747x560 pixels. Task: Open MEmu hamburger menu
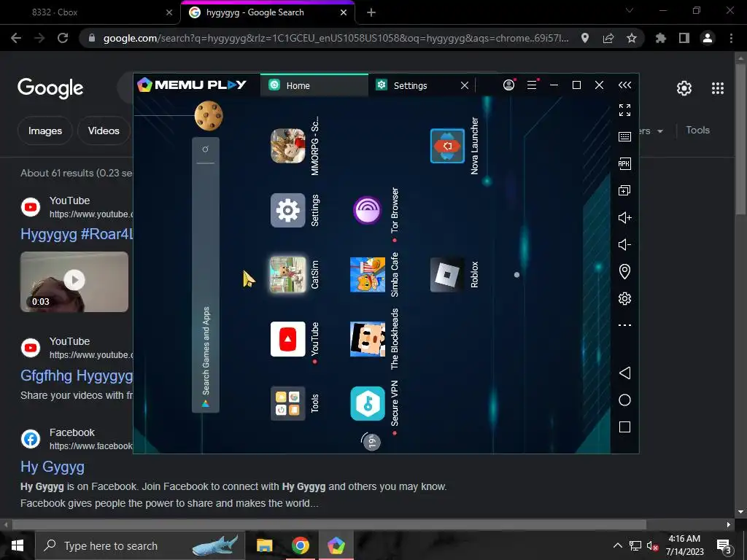[x=532, y=85]
